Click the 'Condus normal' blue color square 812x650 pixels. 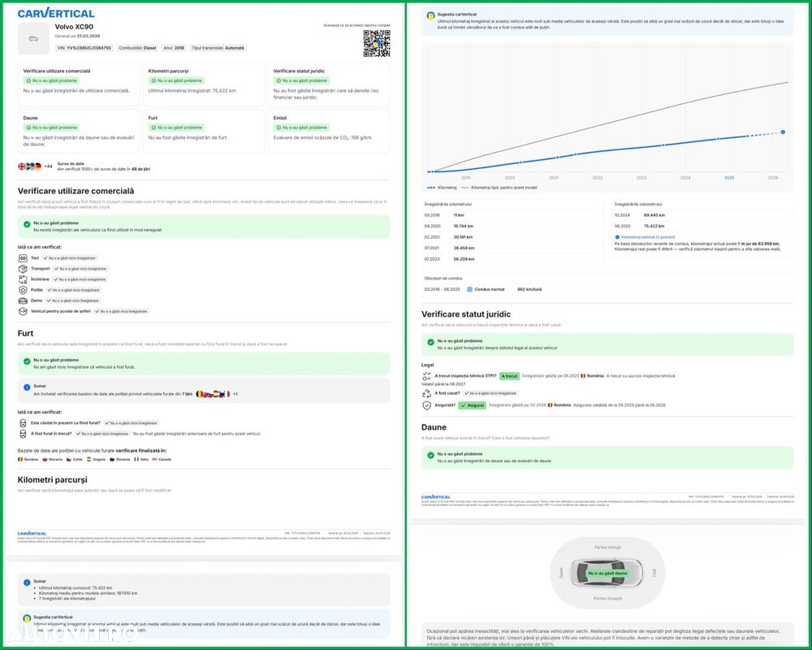tap(469, 290)
